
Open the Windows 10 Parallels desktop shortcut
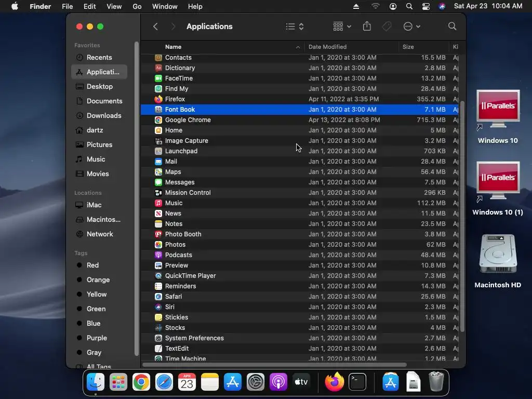[x=498, y=117]
